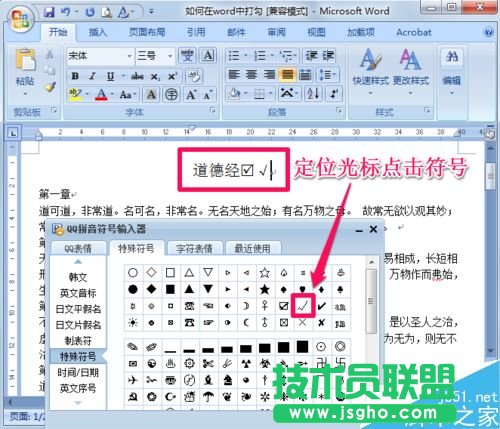Open the font color dropdown arrow
Image resolution: width=500 pixels, height=429 pixels.
pos(112,95)
